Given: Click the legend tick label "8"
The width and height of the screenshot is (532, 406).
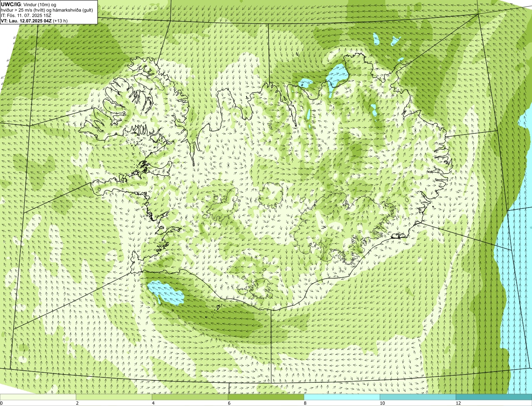Looking at the screenshot, I should point(305,403).
